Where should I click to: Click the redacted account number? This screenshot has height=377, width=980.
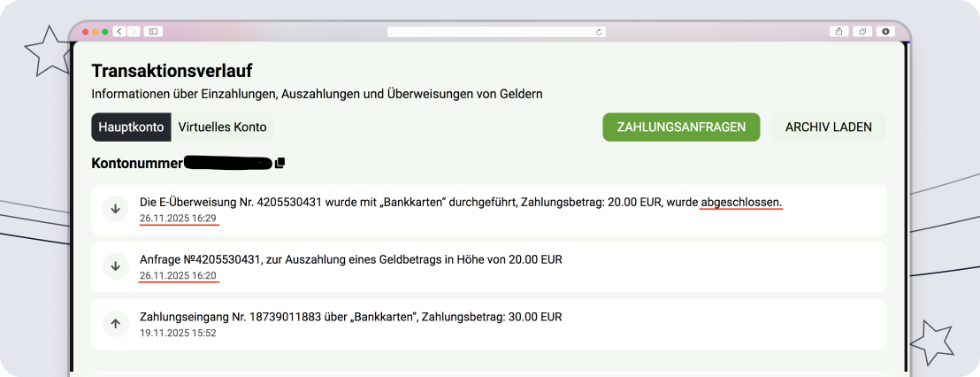tap(229, 163)
